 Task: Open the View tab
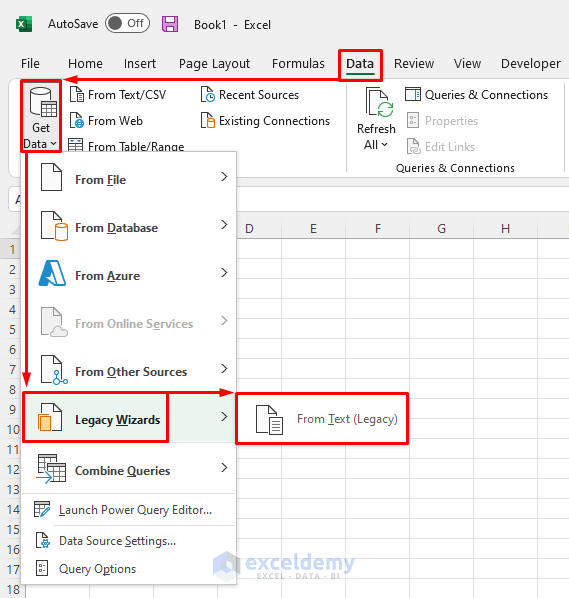pos(467,63)
